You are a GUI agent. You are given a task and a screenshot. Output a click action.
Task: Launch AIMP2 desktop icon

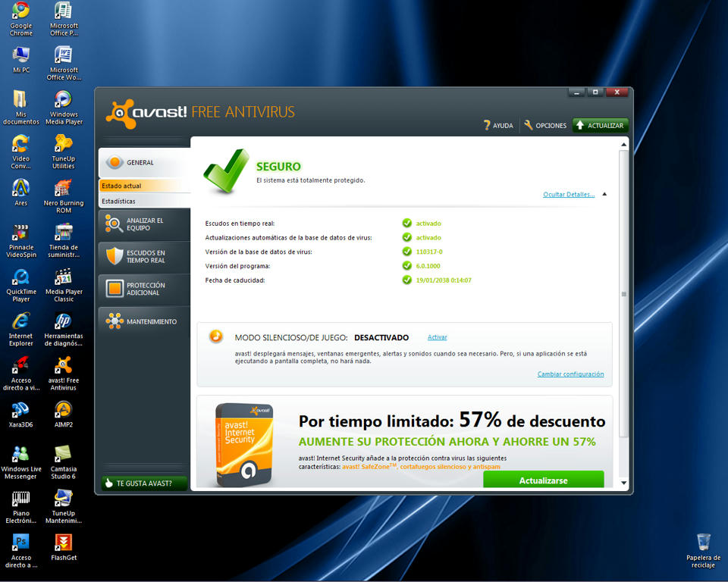(64, 414)
